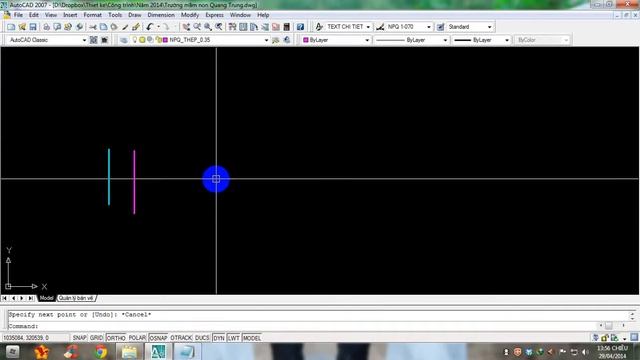
Task: Open the File menu
Action: 18,15
